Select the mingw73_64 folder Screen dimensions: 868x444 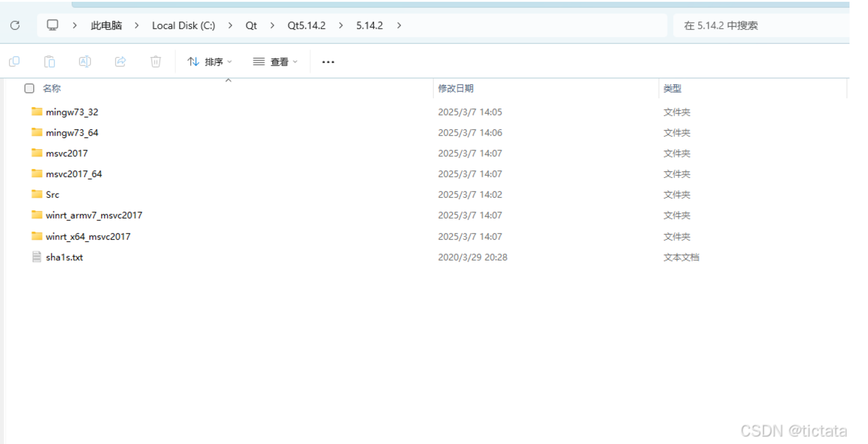(x=72, y=133)
